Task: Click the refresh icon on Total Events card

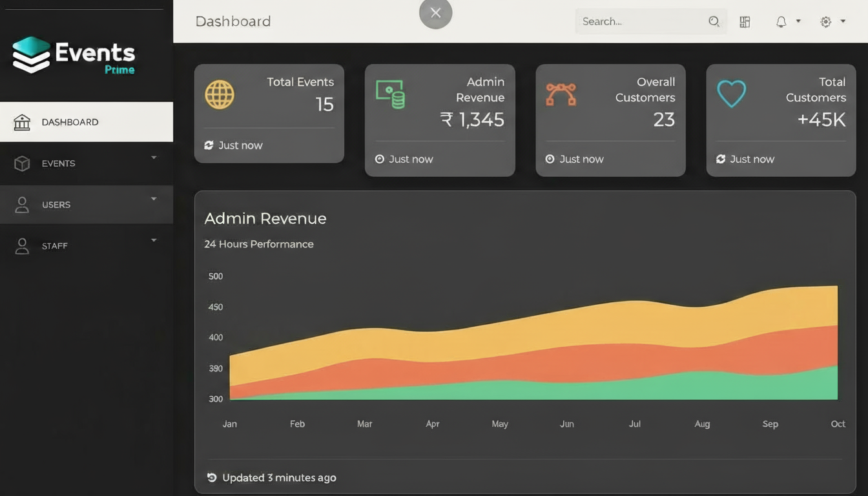Action: tap(209, 145)
